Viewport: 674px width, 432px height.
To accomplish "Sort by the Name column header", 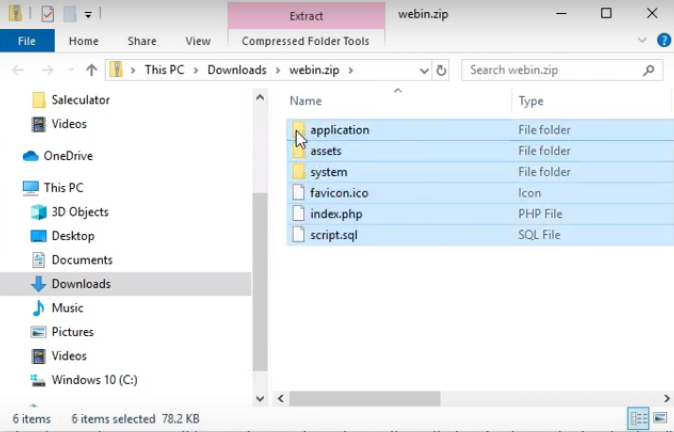I will (306, 101).
